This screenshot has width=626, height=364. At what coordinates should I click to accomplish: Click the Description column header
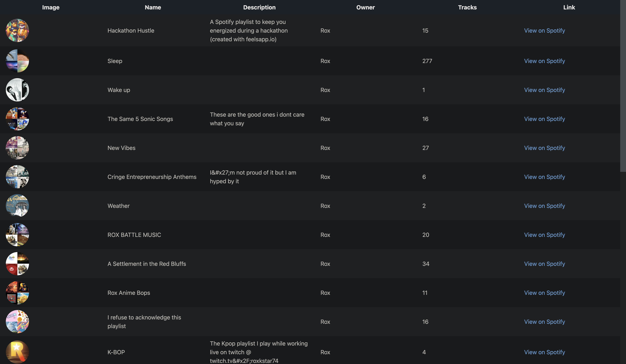pyautogui.click(x=259, y=7)
